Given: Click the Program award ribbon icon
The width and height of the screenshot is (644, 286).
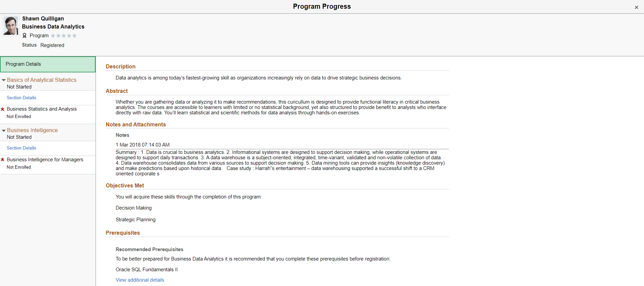Looking at the screenshot, I should point(24,36).
